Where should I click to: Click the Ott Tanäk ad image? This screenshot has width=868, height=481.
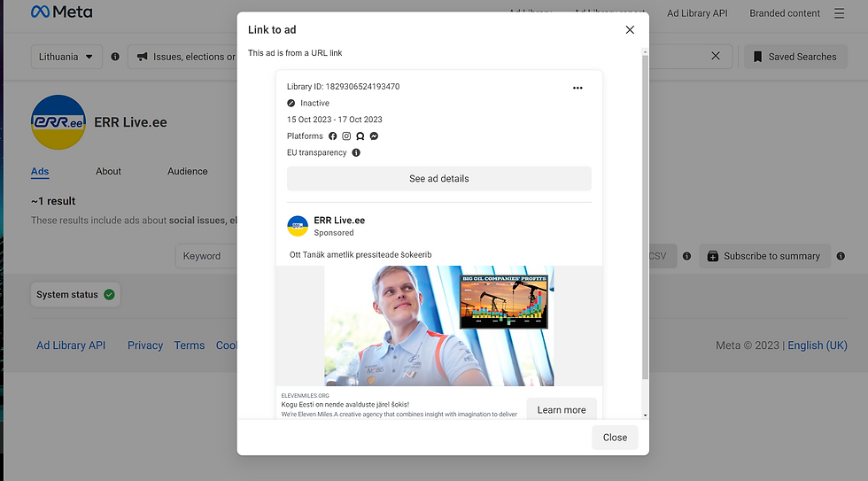pos(439,325)
